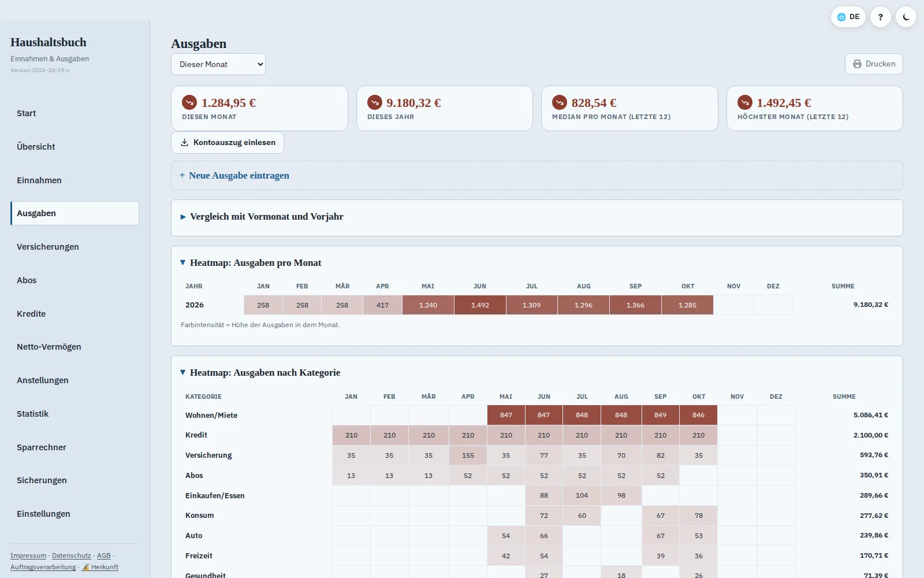Click the globe icon for language DE

841,17
